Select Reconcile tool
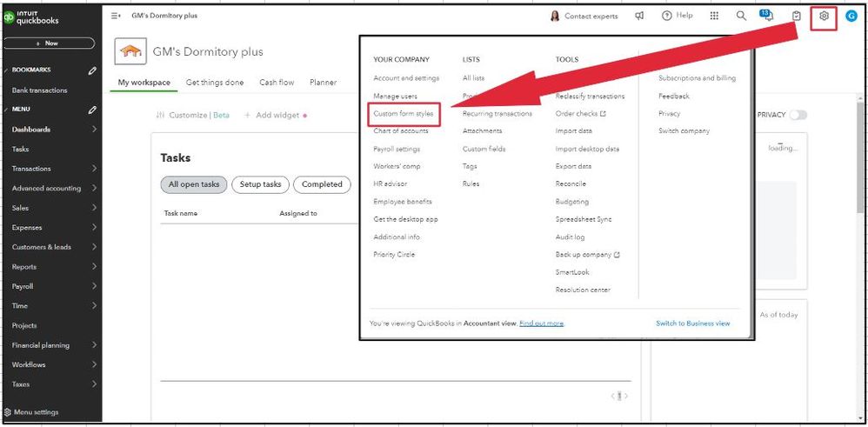 (x=571, y=183)
